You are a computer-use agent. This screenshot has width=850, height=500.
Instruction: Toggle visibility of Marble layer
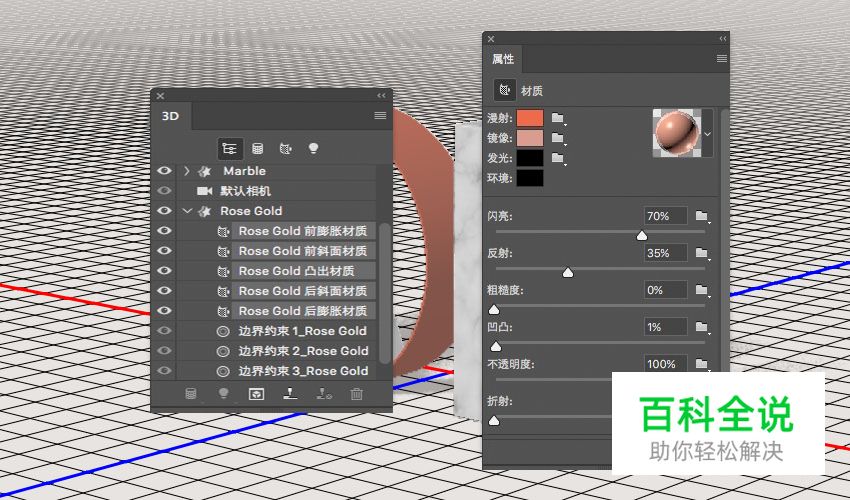[x=164, y=171]
